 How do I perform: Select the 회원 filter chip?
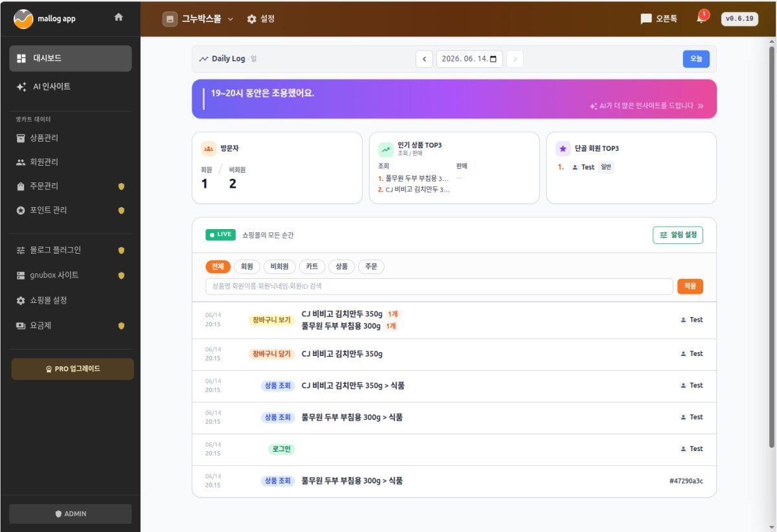point(247,267)
